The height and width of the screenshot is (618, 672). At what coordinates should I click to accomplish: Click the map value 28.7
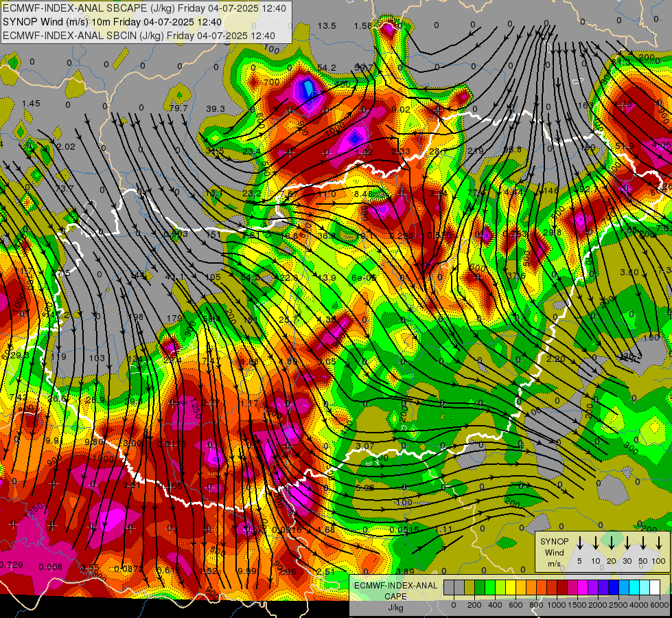tap(438, 151)
